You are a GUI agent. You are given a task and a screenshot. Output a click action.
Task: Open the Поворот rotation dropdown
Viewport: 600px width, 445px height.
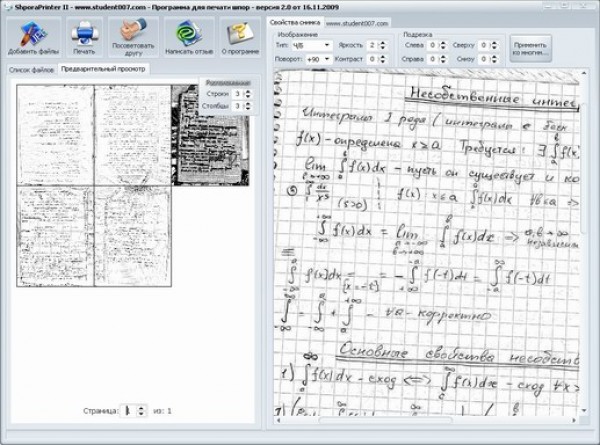click(327, 59)
